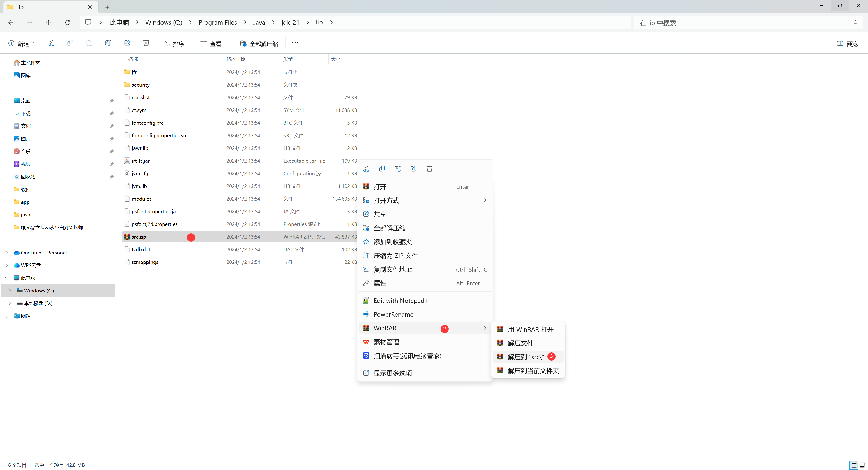Expand the 网络 tree node
This screenshot has width=868, height=470.
click(7, 316)
